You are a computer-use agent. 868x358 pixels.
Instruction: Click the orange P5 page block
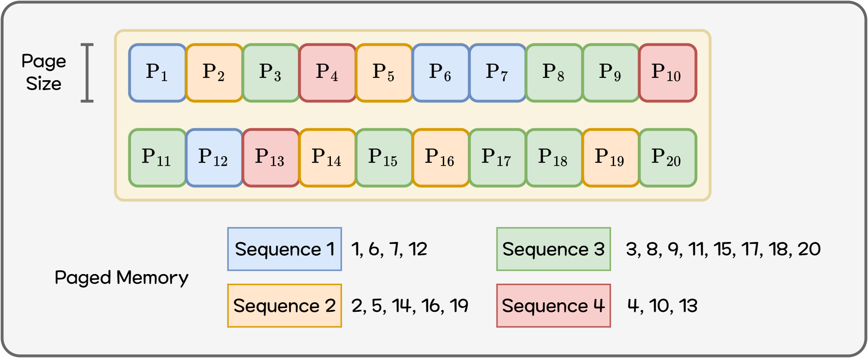click(x=384, y=73)
